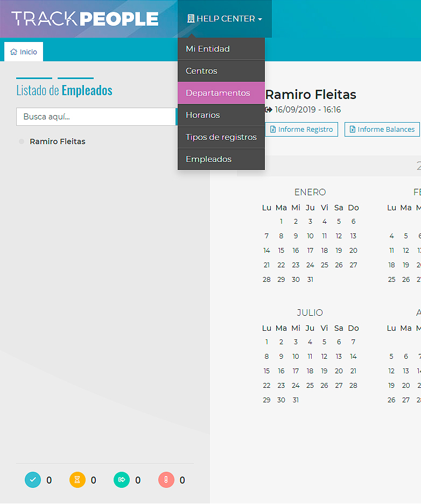Collapse the HELP CENTER dropdown
This screenshot has width=421, height=504.
(224, 19)
